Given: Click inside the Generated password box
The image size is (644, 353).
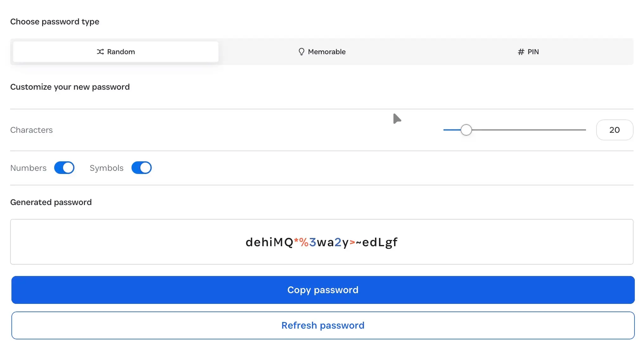Looking at the screenshot, I should click(322, 242).
